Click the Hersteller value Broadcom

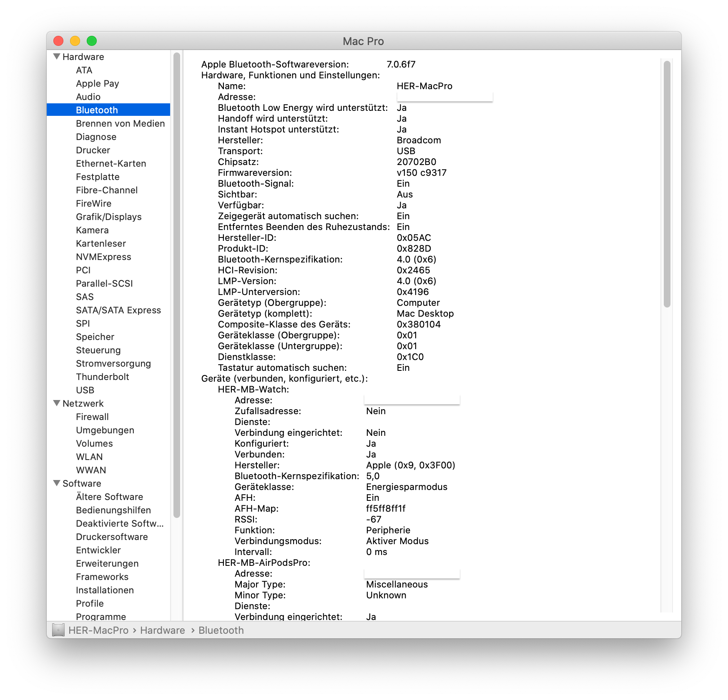click(x=419, y=140)
